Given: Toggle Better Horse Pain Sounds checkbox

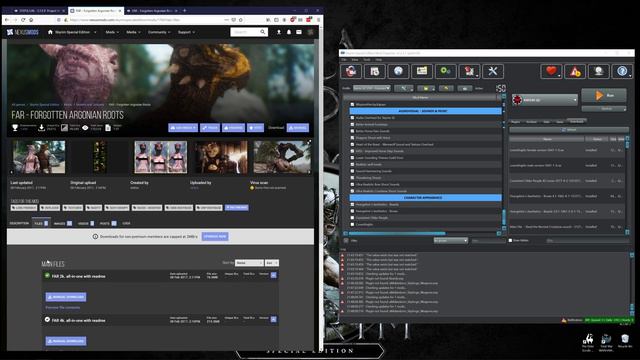Looking at the screenshot, I should pyautogui.click(x=352, y=131).
